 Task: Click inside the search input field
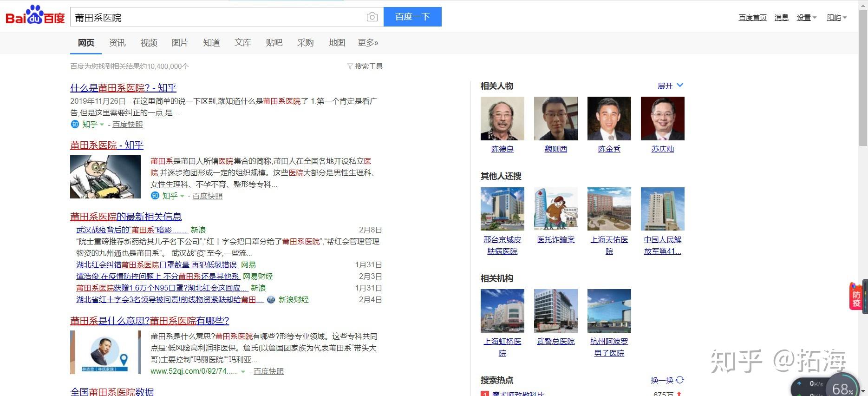pyautogui.click(x=218, y=17)
